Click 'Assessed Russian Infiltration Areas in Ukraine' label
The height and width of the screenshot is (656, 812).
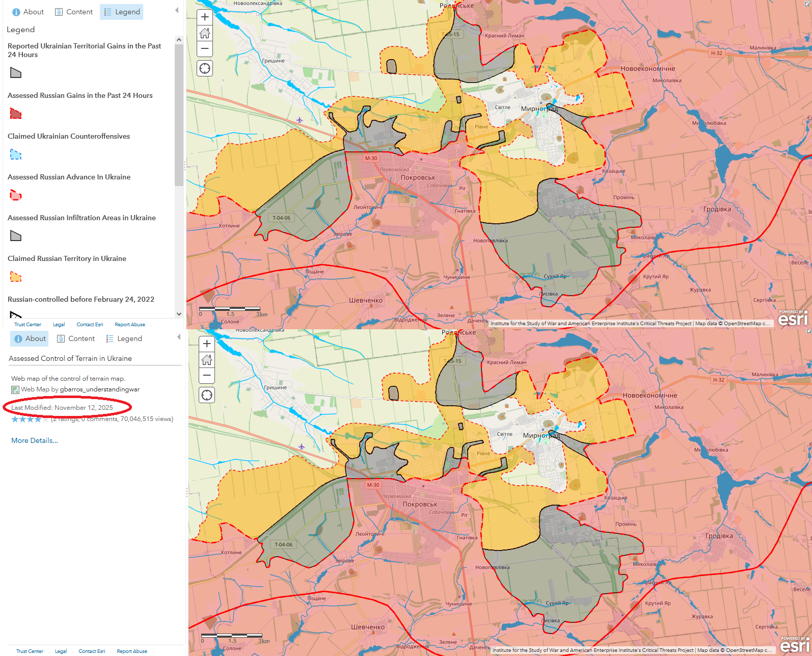tap(82, 218)
